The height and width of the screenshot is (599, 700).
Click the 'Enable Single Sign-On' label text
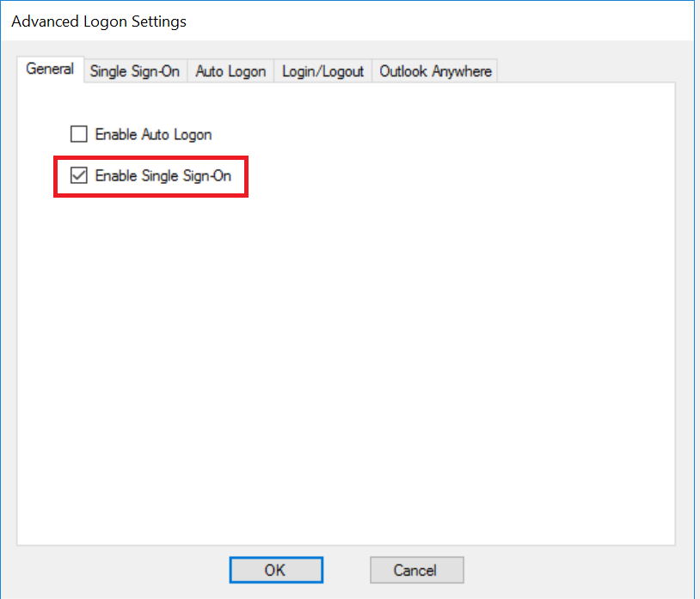point(163,176)
